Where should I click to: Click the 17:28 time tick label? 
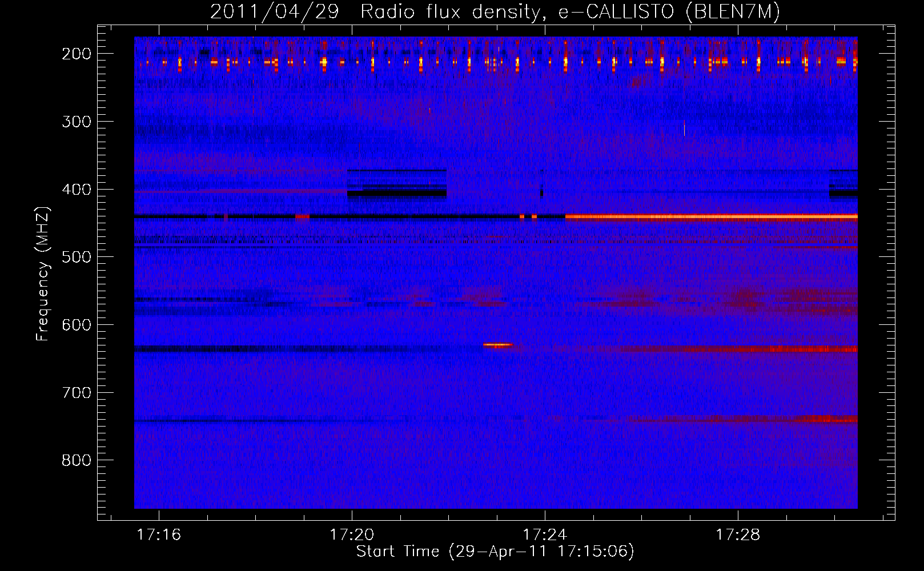[x=738, y=535]
